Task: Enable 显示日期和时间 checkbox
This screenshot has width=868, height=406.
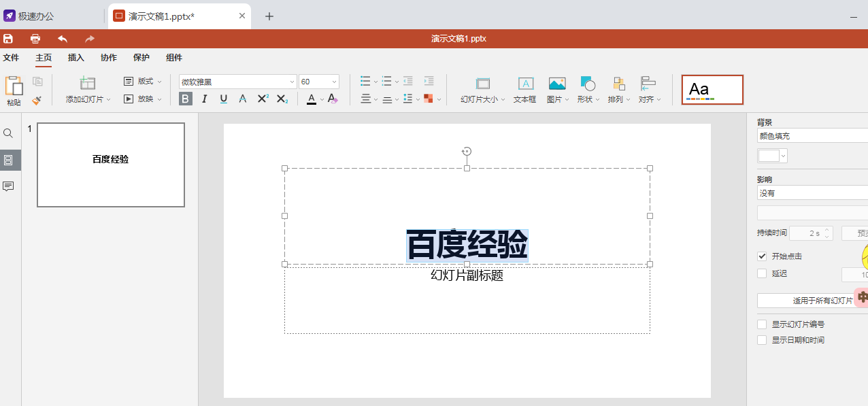Action: point(762,340)
